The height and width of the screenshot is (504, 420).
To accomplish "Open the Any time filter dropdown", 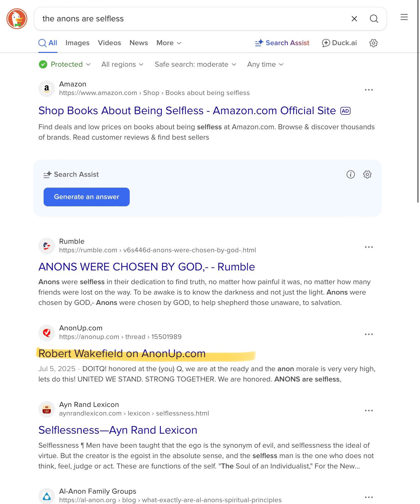I will pyautogui.click(x=265, y=64).
